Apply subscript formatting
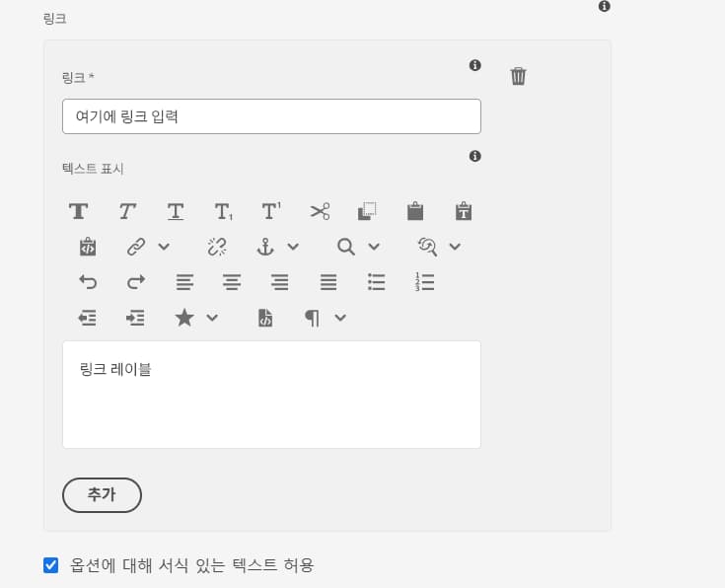 [224, 211]
